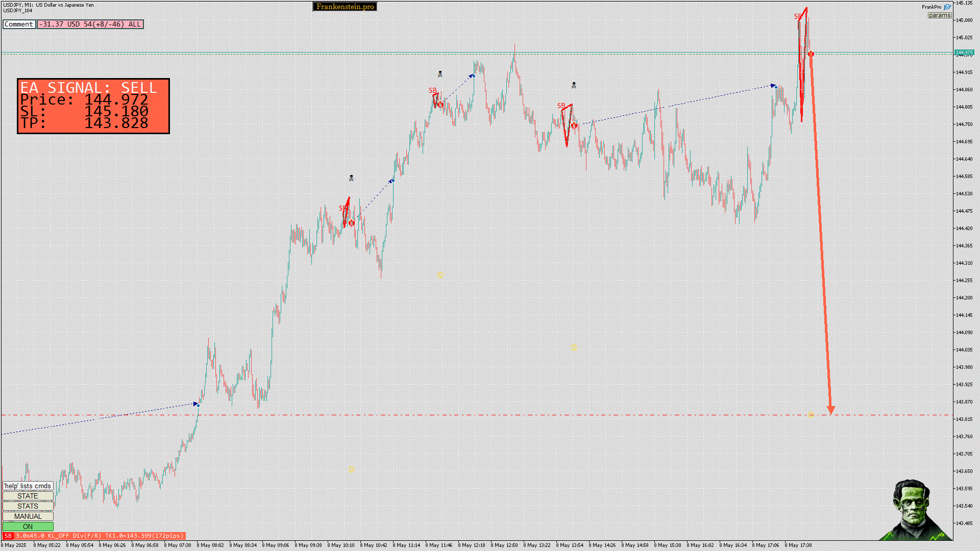Image resolution: width=980 pixels, height=551 pixels.
Task: Click the 144.979 current price tag
Action: tap(964, 52)
